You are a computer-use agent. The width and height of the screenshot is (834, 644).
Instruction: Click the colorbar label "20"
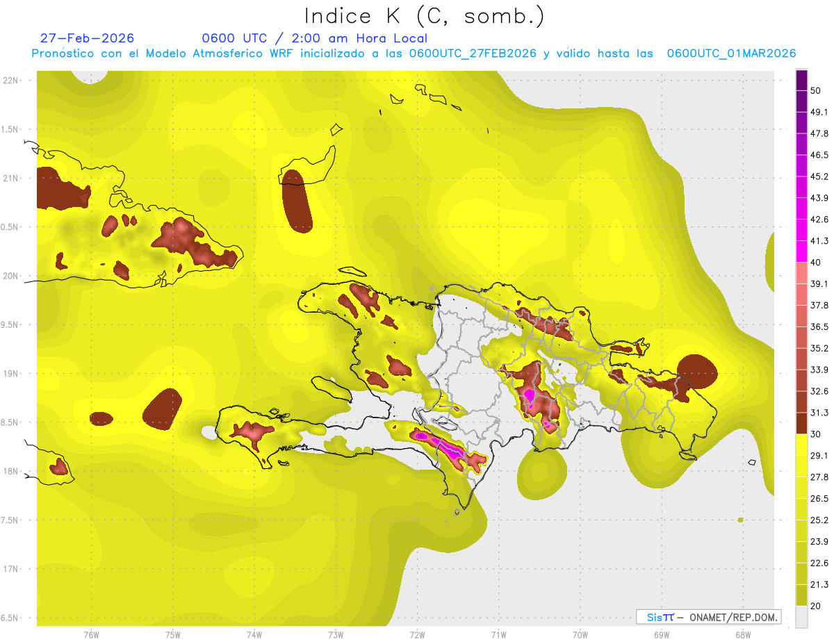tap(817, 606)
